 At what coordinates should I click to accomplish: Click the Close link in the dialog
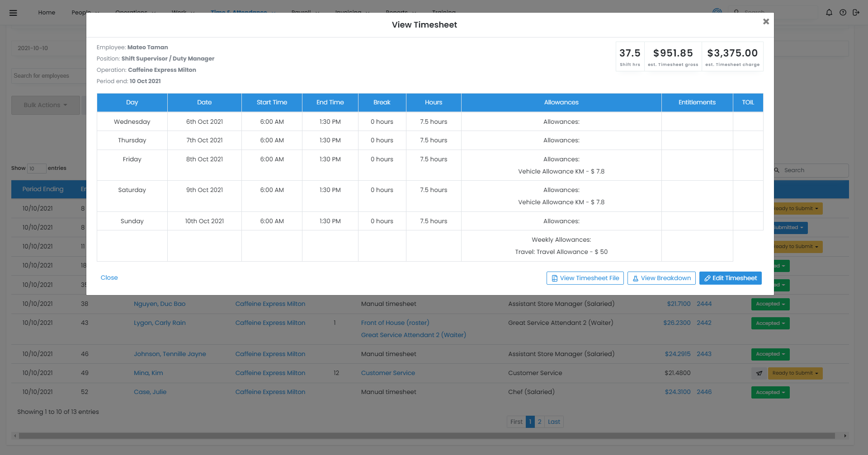click(109, 278)
